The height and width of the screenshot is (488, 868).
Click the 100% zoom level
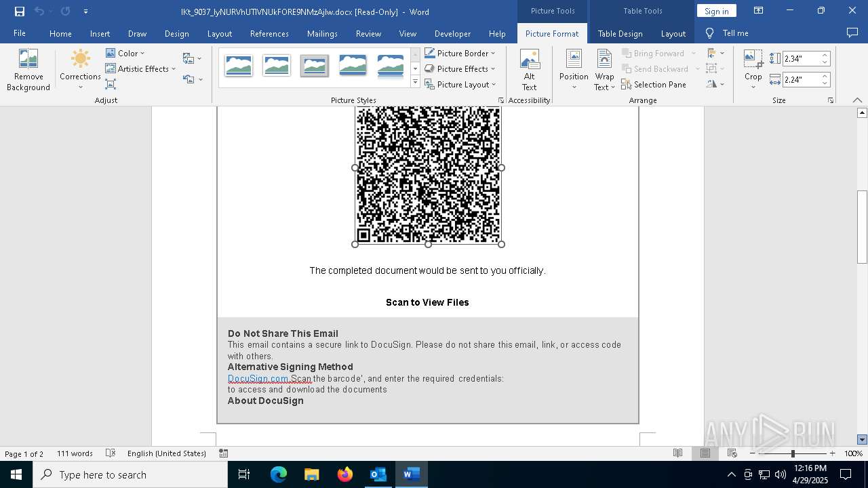pos(853,453)
